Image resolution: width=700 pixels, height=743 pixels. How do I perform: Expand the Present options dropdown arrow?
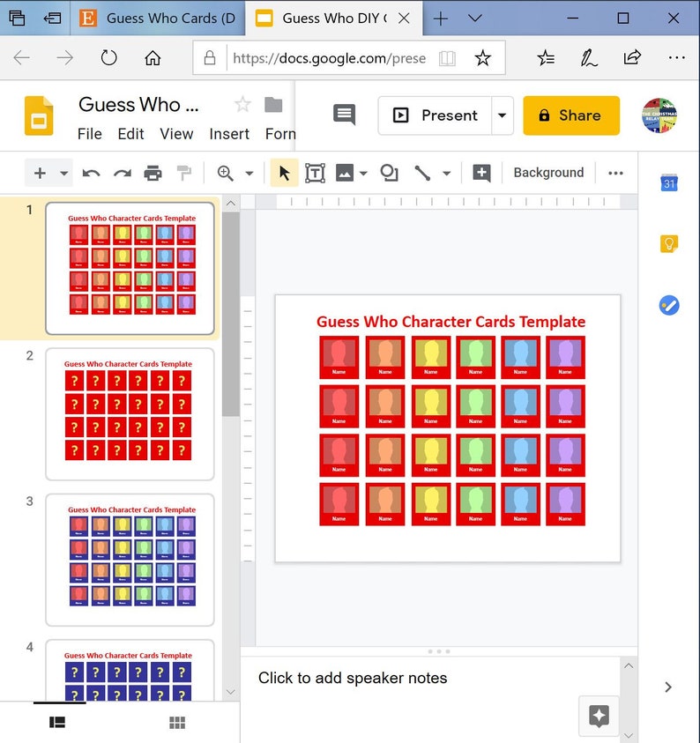[503, 115]
